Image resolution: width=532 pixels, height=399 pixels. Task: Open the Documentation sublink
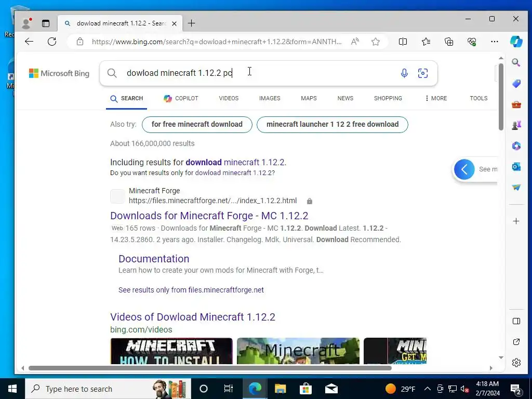coord(154,259)
